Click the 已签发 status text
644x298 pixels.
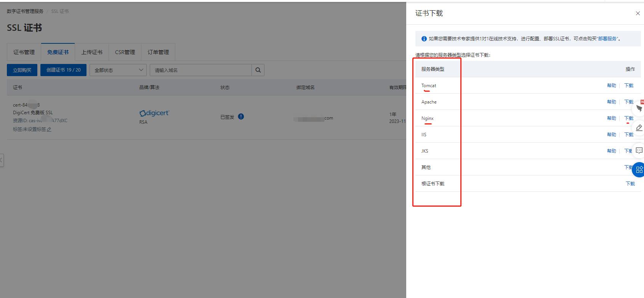(227, 117)
